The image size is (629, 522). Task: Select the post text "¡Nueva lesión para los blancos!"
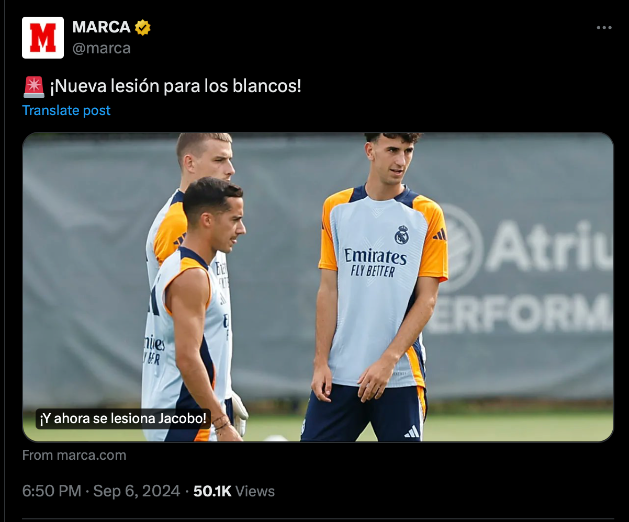[x=175, y=86]
